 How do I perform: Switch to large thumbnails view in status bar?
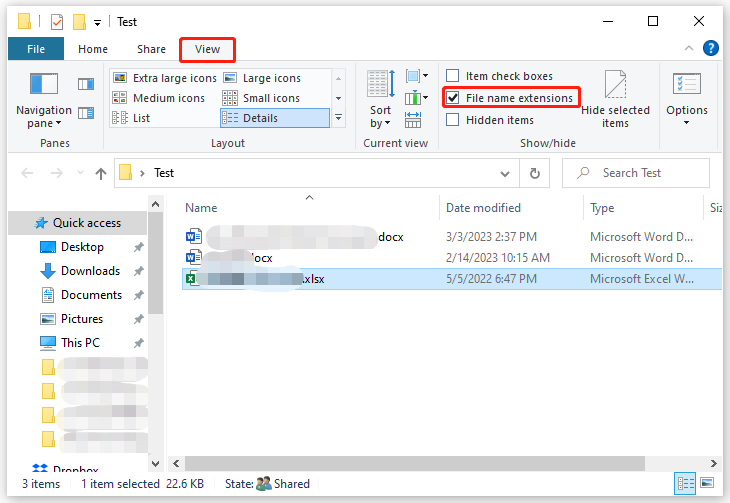click(707, 483)
